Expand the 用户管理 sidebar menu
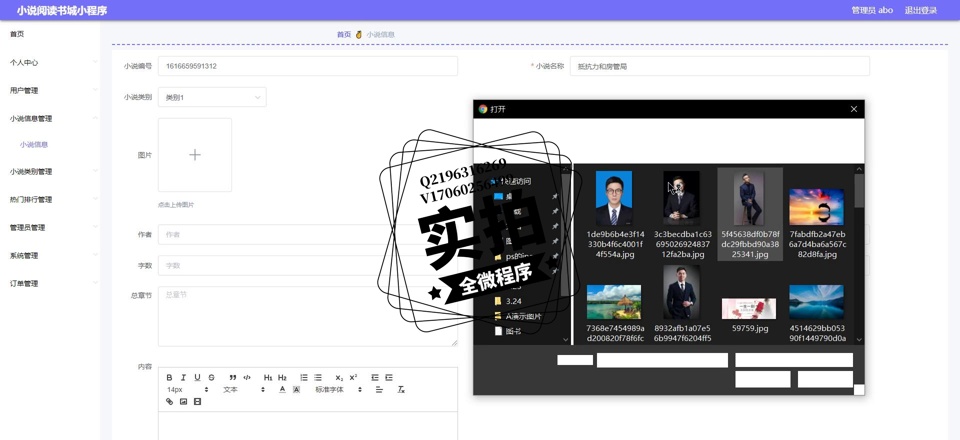This screenshot has width=960, height=440. point(50,90)
